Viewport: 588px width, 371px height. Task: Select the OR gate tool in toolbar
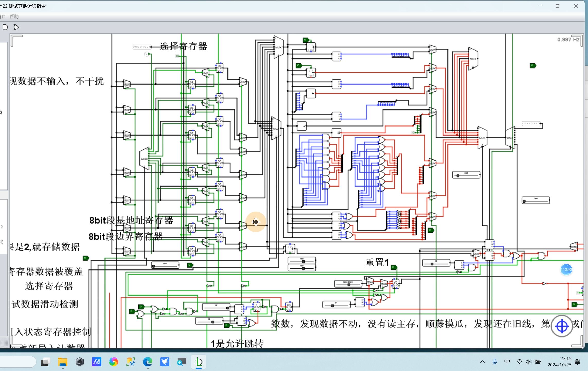[16, 27]
